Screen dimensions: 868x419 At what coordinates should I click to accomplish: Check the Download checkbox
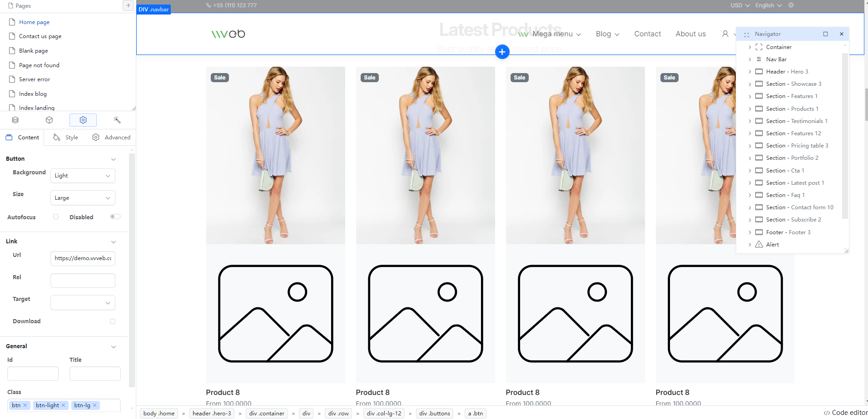coord(113,321)
